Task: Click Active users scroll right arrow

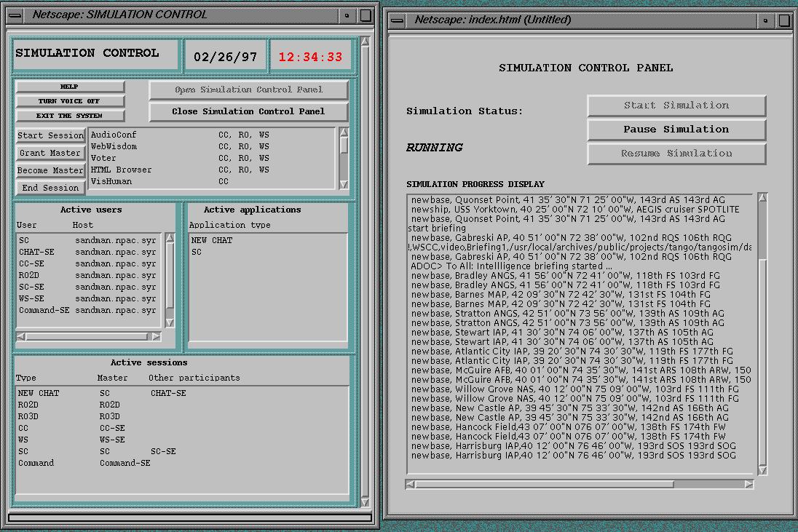Action: tap(156, 336)
